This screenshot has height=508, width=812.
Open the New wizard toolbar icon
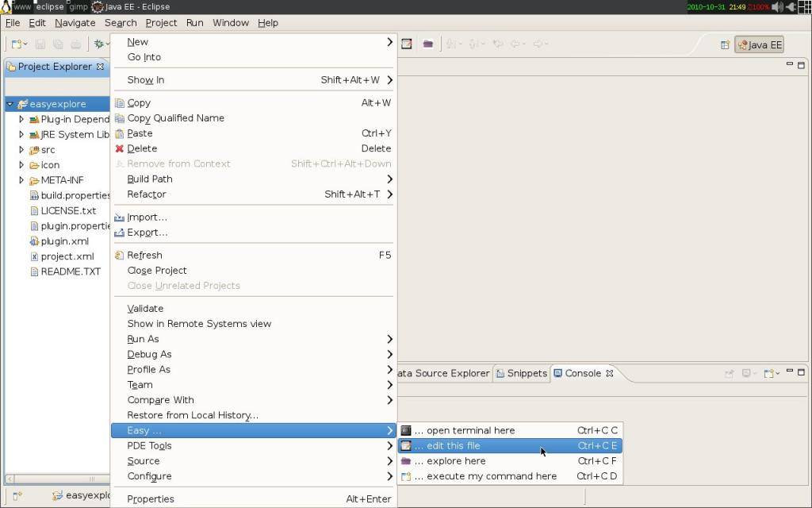[17, 44]
